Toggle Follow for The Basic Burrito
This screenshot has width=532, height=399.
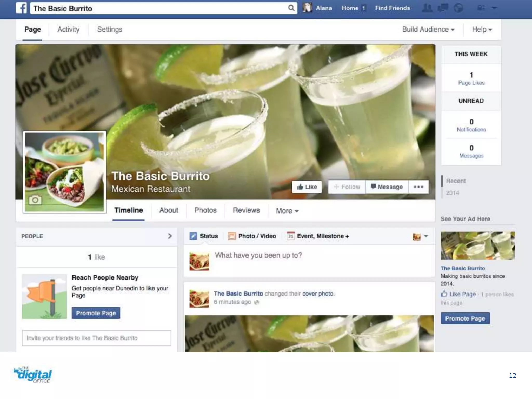347,187
